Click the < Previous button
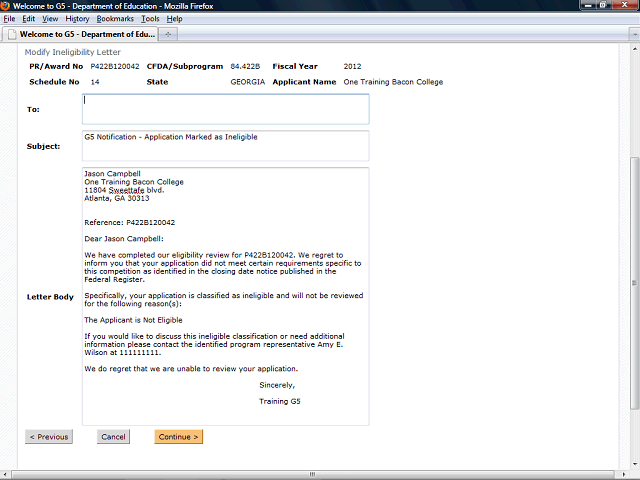The width and height of the screenshot is (640, 480). [49, 437]
